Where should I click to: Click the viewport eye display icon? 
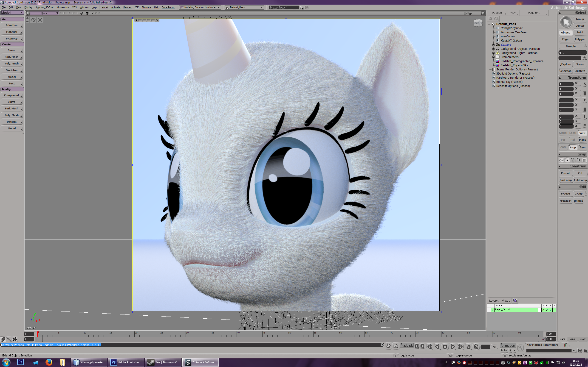(87, 13)
